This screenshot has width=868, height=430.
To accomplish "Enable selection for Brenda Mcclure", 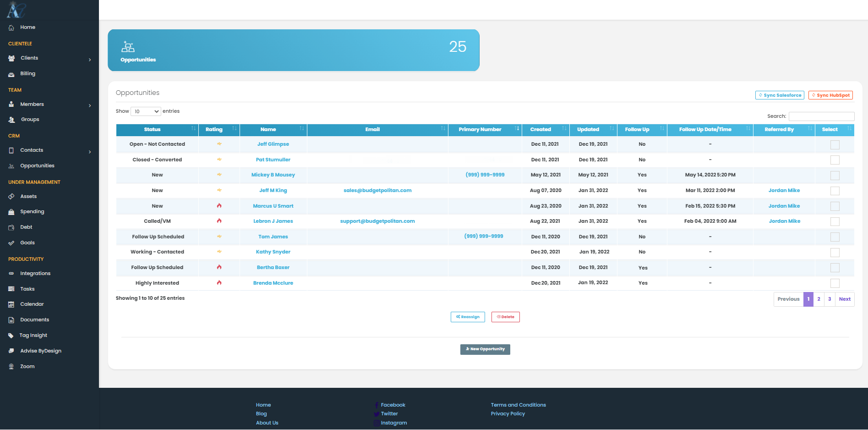I will click(835, 283).
